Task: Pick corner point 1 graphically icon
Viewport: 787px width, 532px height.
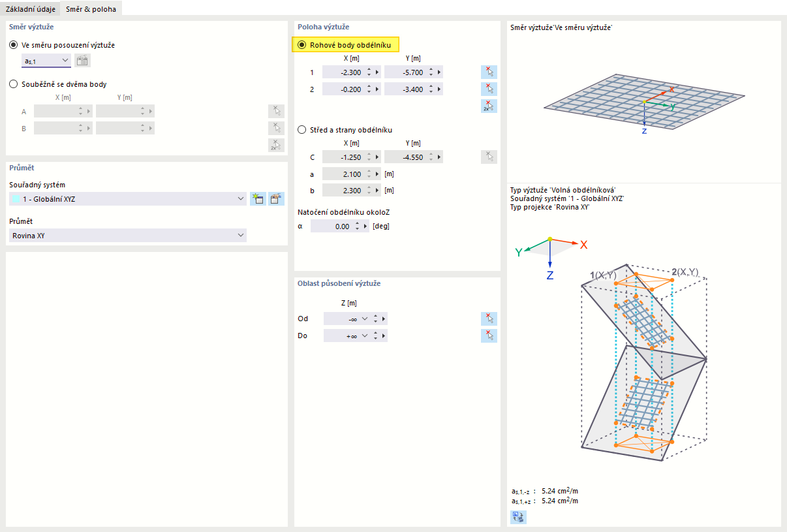Action: pos(489,72)
